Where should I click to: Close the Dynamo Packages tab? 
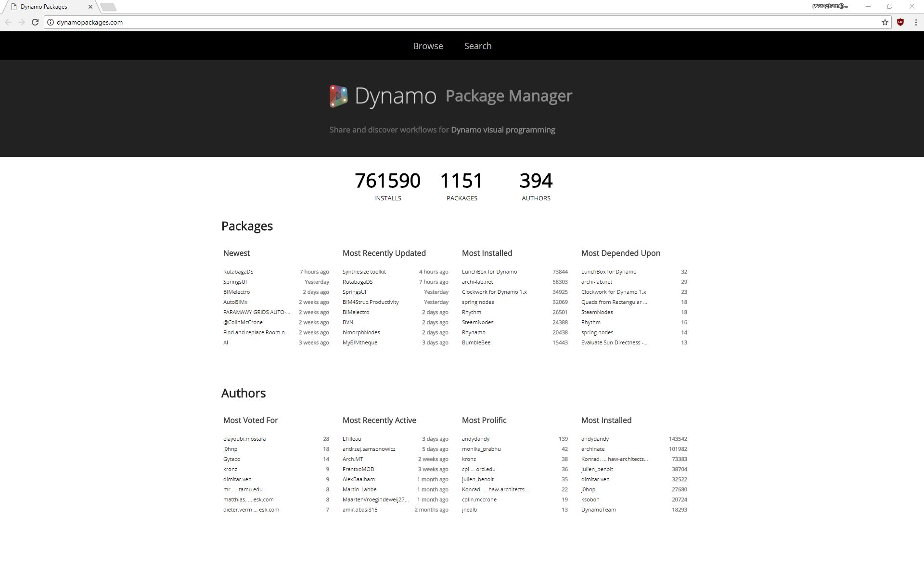[x=90, y=7]
